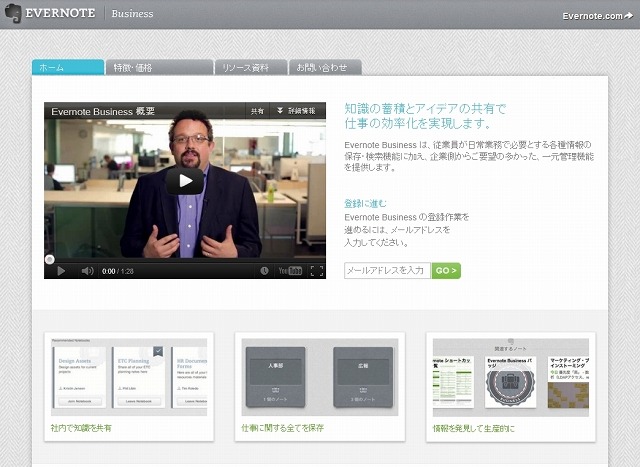Click the メールアドレスを入力 email field
Image resolution: width=640 pixels, height=467 pixels.
387,271
